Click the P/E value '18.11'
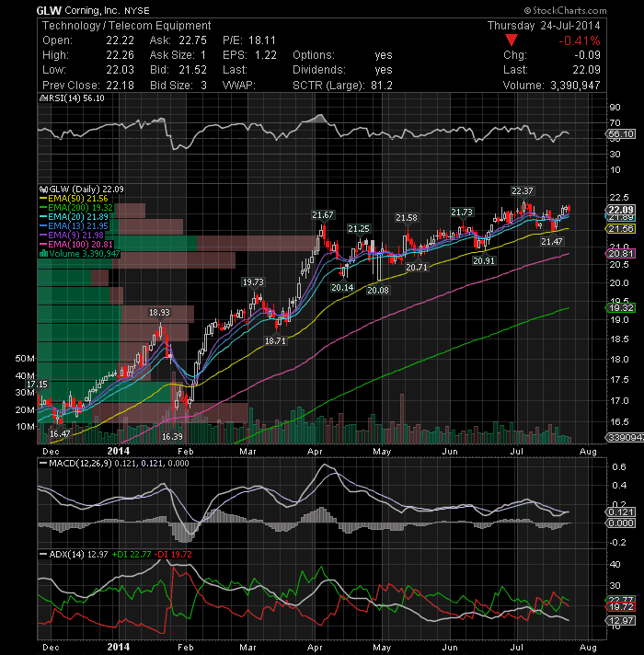644x655 pixels. tap(262, 40)
